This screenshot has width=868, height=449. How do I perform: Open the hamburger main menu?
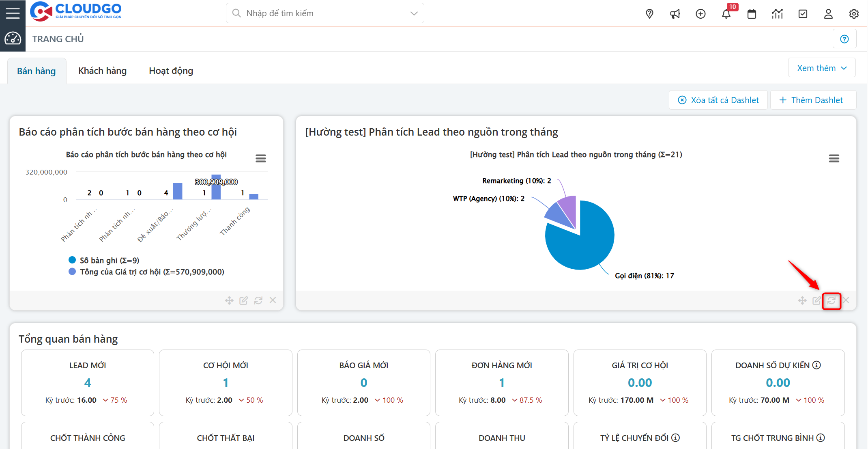coord(13,13)
